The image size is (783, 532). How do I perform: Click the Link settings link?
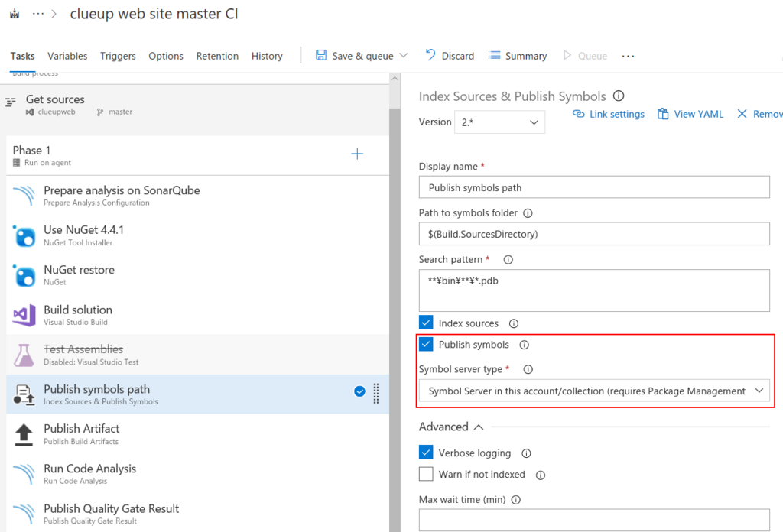pyautogui.click(x=608, y=115)
